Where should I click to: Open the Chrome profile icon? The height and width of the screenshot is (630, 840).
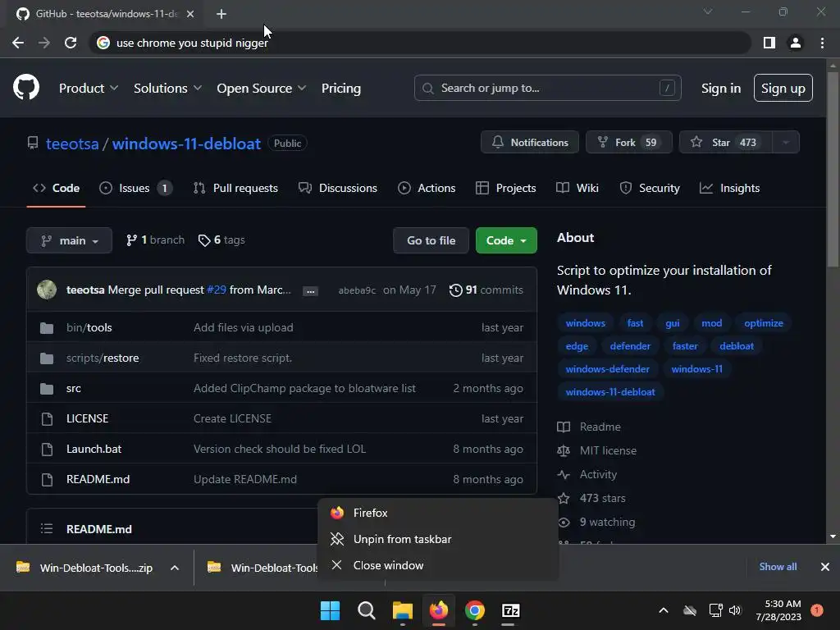point(796,43)
